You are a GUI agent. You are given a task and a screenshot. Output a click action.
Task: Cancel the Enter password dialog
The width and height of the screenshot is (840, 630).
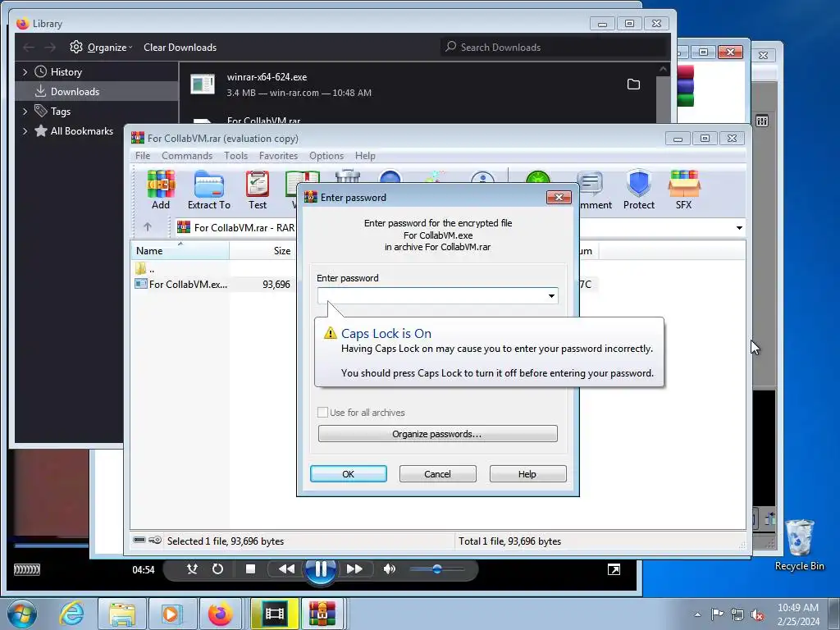click(x=438, y=473)
